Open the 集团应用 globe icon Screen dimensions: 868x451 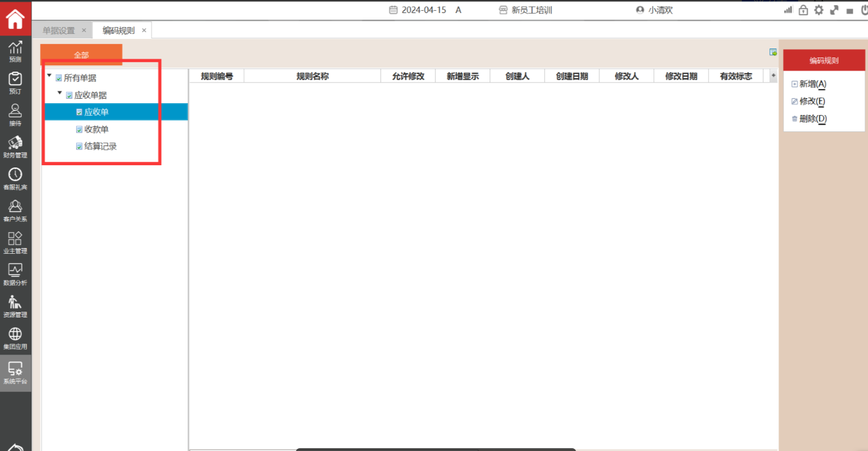15,338
